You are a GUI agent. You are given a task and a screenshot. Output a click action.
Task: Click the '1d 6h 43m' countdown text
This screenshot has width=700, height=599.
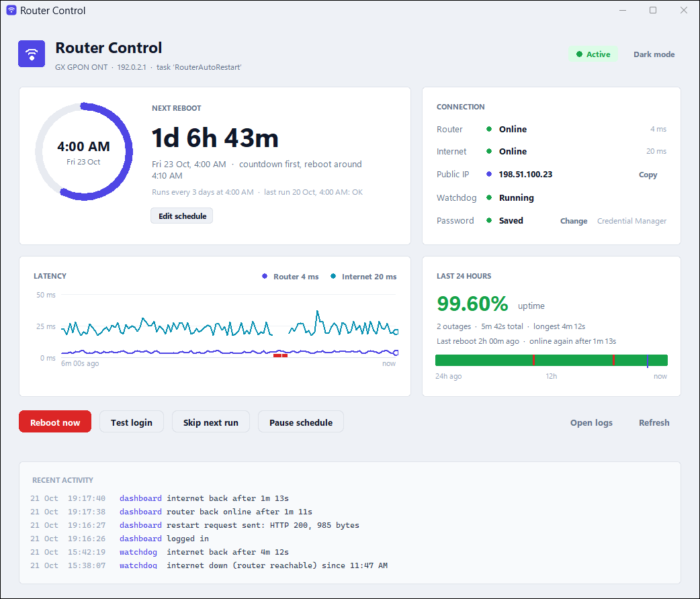click(215, 138)
